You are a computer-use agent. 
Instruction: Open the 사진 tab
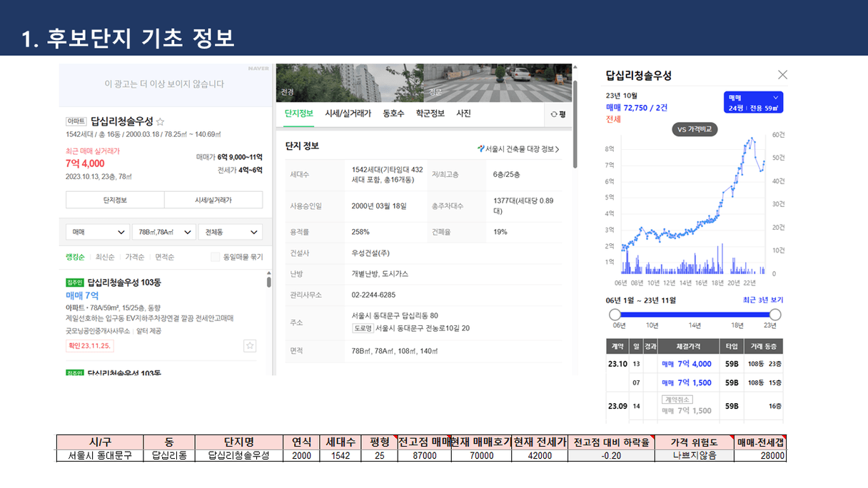point(463,113)
